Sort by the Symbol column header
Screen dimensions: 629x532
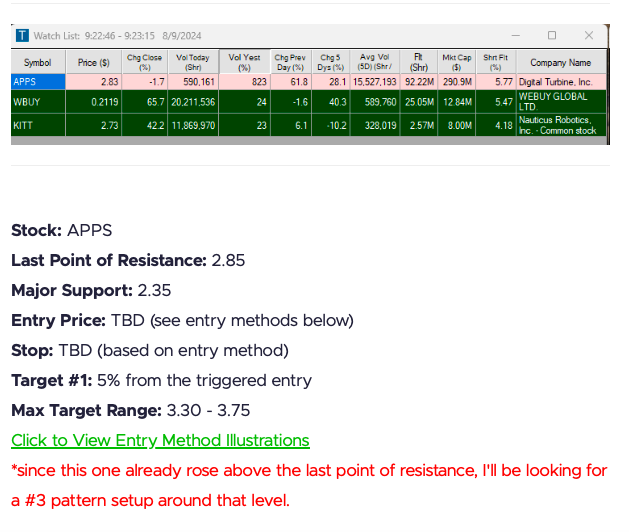[38, 63]
